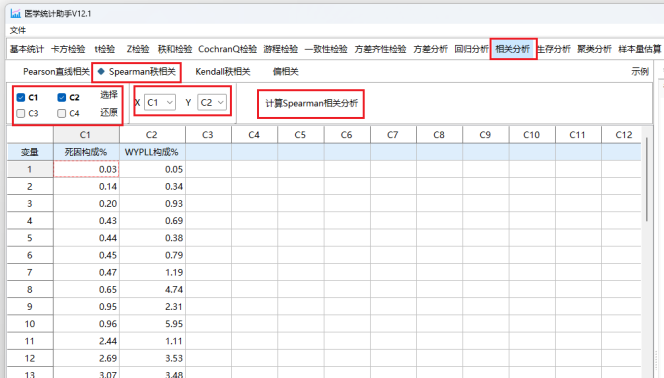Click the 示例 link
Image resolution: width=664 pixels, height=378 pixels.
(640, 72)
